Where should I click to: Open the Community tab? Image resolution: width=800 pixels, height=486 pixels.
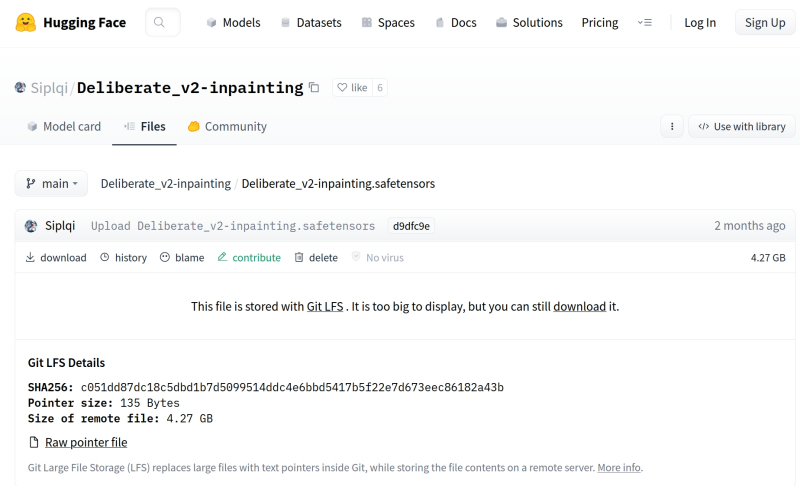click(227, 127)
